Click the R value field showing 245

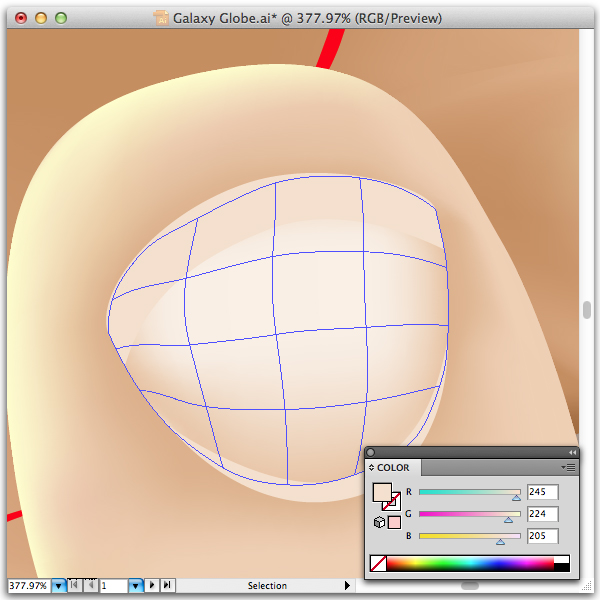pos(543,492)
